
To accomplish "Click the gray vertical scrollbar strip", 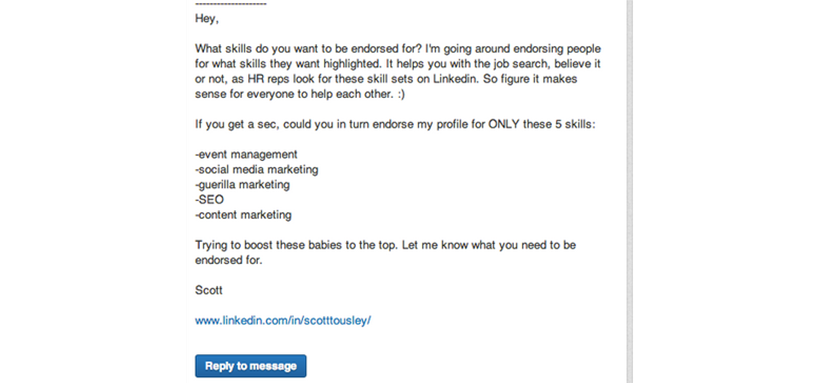I will tap(630, 192).
